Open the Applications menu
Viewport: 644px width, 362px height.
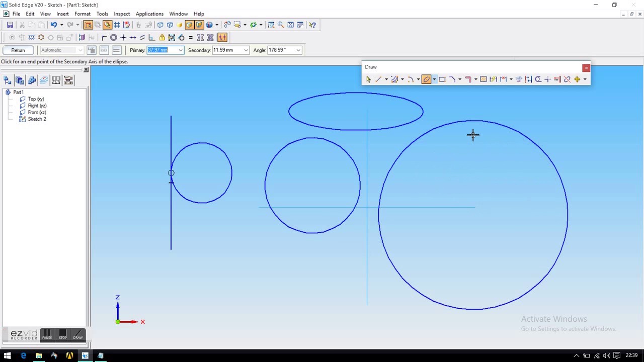click(149, 14)
